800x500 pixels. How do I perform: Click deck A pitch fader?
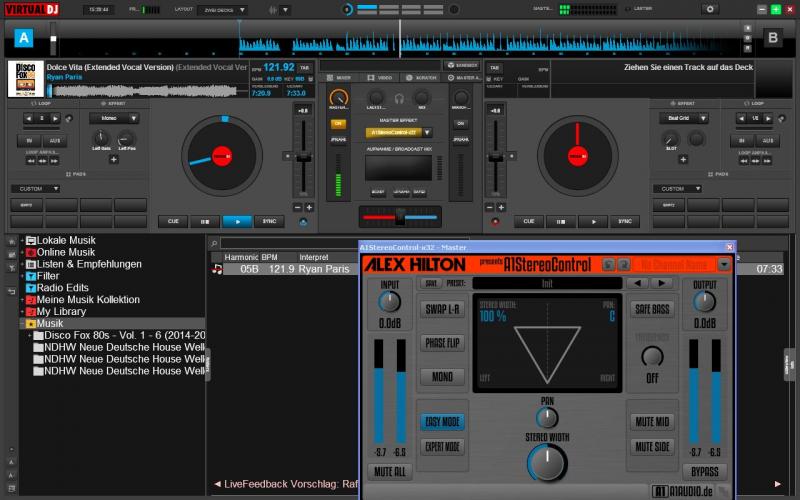[304, 158]
